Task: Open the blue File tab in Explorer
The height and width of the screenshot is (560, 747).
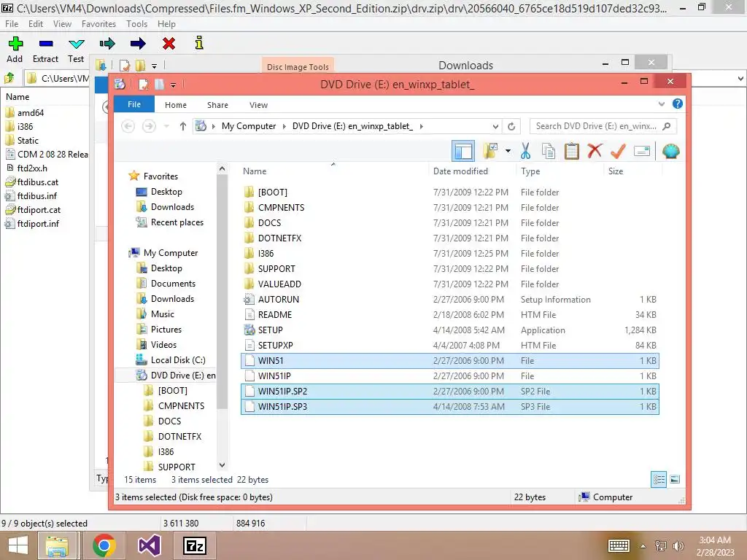Action: [x=134, y=104]
